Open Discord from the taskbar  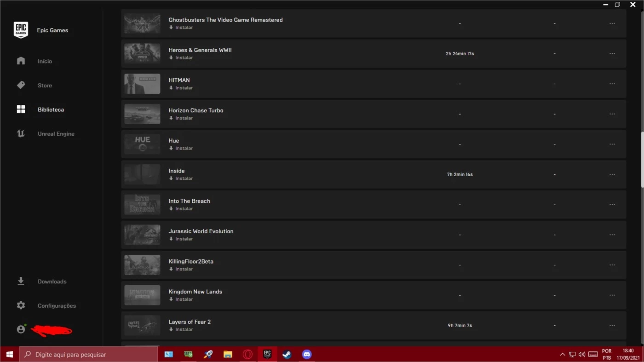(307, 354)
